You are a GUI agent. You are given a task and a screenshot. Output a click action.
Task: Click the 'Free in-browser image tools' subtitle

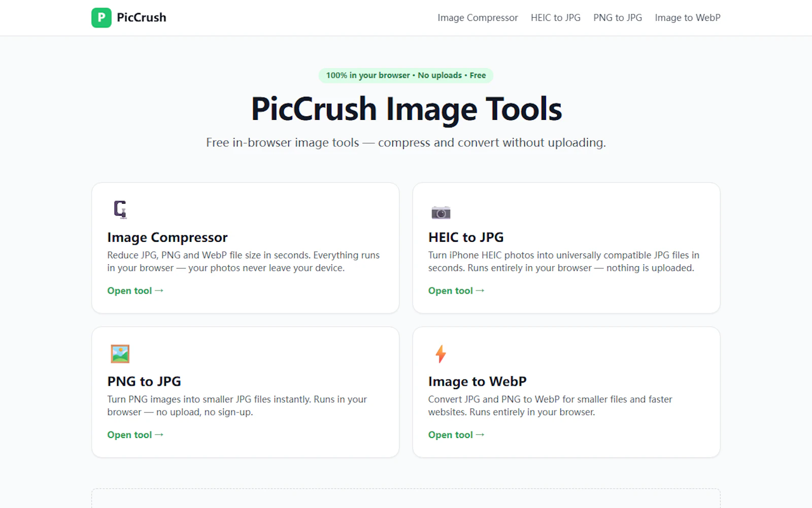click(x=406, y=143)
